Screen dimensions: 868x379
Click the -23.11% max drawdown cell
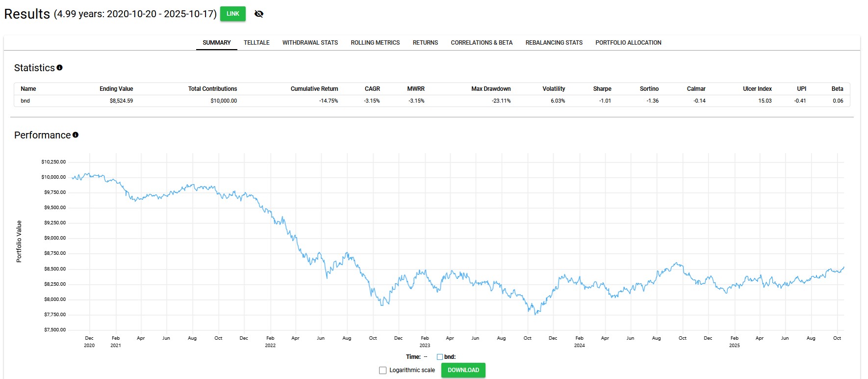click(x=501, y=101)
